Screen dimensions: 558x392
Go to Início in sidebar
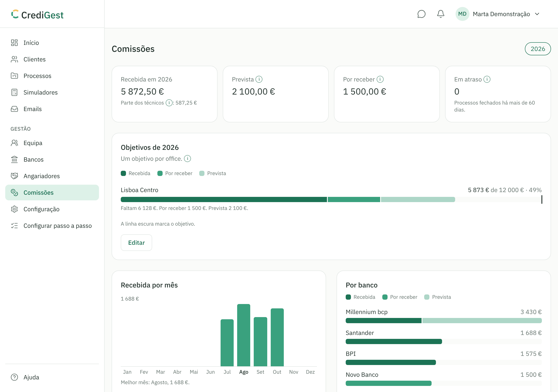click(52, 43)
